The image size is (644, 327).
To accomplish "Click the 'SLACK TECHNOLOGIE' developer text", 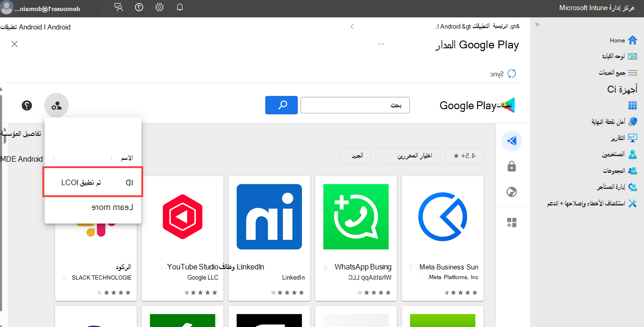I will point(101,277).
